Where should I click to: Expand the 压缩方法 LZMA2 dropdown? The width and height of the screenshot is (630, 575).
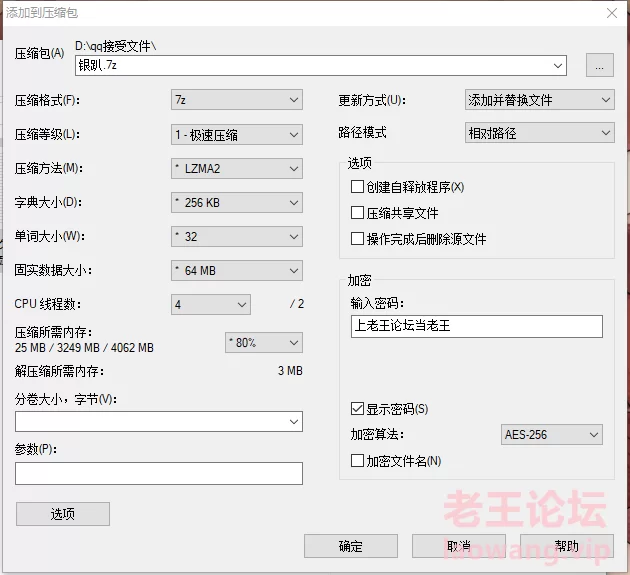coord(237,168)
